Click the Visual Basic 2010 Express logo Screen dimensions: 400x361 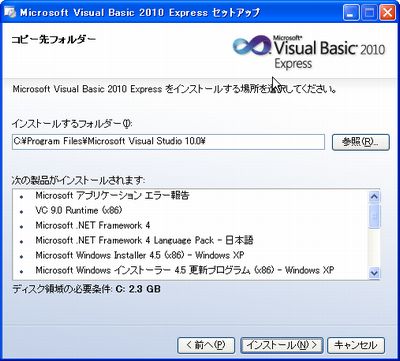point(309,51)
